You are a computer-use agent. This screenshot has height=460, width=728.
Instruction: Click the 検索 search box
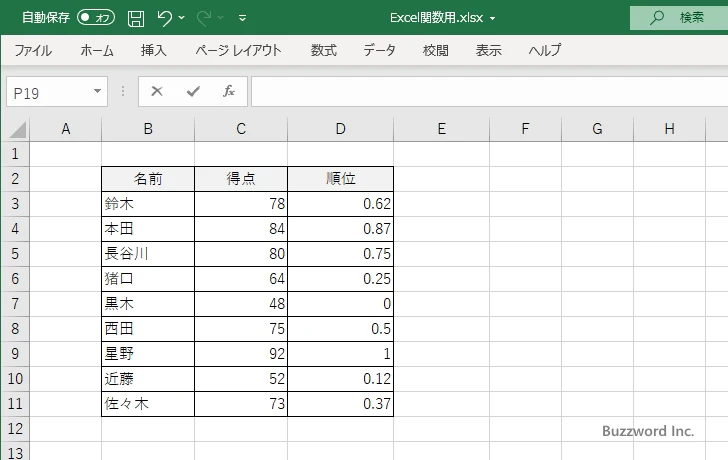coord(679,18)
